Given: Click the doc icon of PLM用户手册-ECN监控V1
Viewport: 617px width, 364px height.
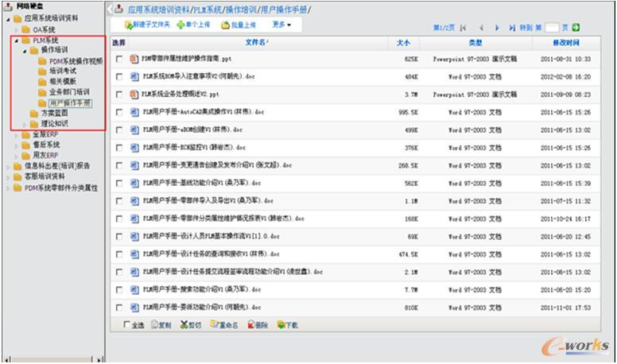Looking at the screenshot, I should [x=134, y=148].
